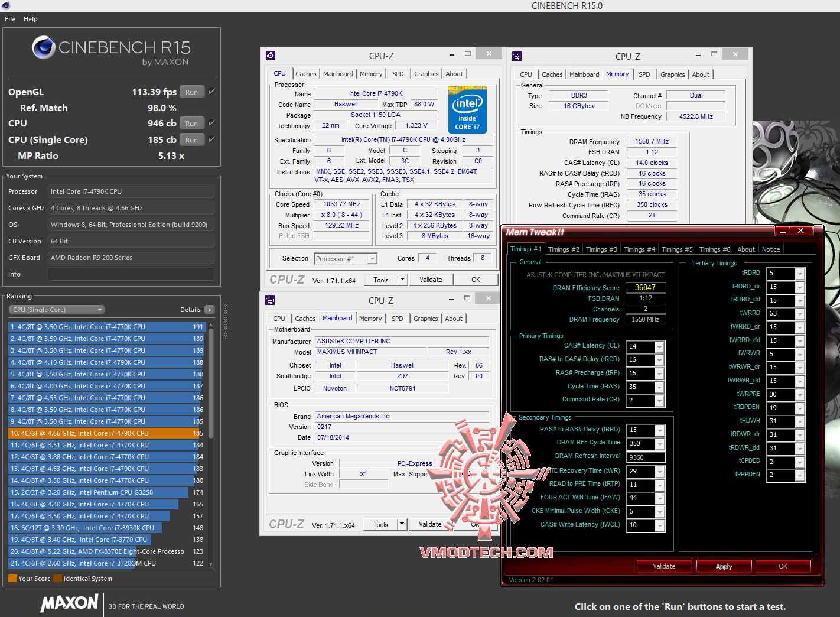The width and height of the screenshot is (840, 617).
Task: Click Validate in the CPU-Z Processor window
Action: pos(431,280)
